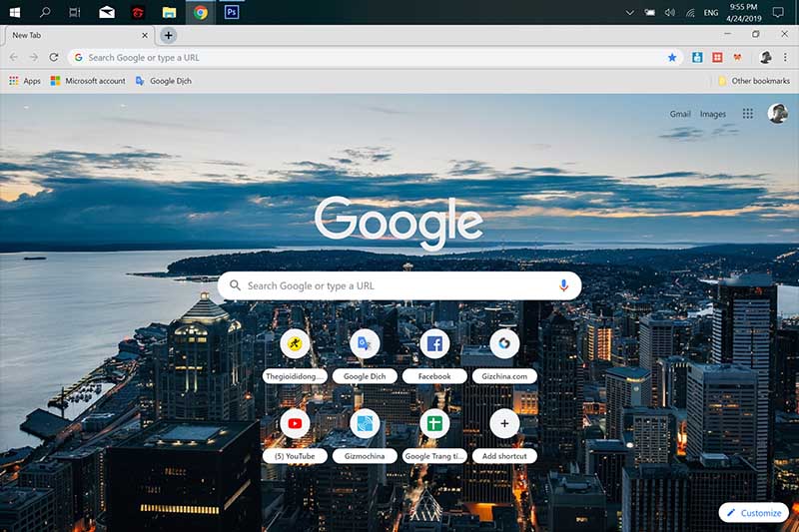Open the red grid extension icon
Viewport: 799px width, 532px height.
(x=717, y=58)
